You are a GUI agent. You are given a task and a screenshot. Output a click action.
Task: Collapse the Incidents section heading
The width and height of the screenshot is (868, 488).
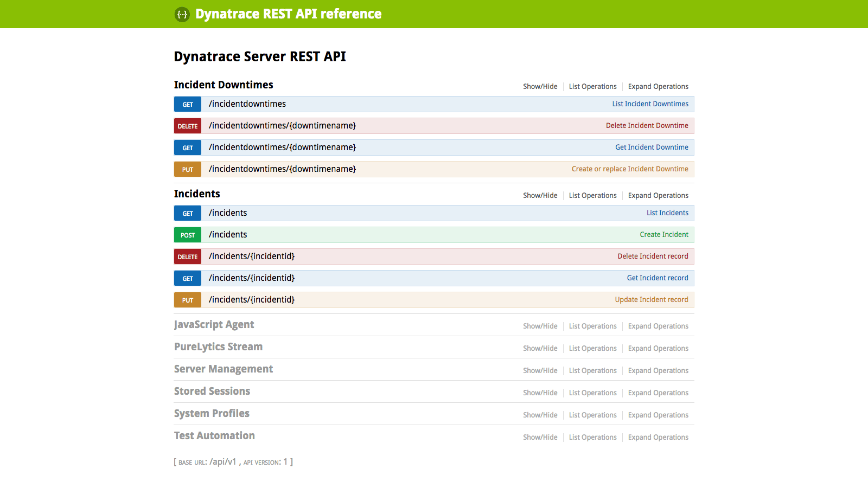197,194
